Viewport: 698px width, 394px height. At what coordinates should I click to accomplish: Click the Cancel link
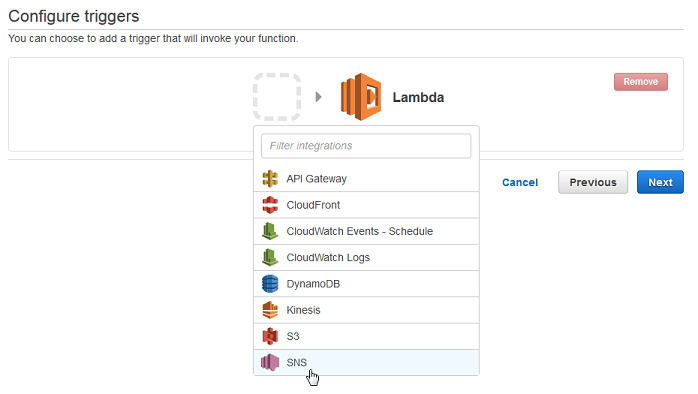pos(520,183)
